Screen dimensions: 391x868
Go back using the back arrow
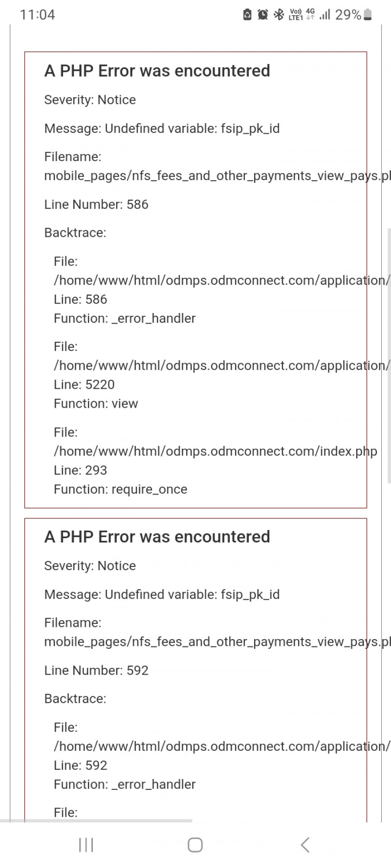[305, 845]
